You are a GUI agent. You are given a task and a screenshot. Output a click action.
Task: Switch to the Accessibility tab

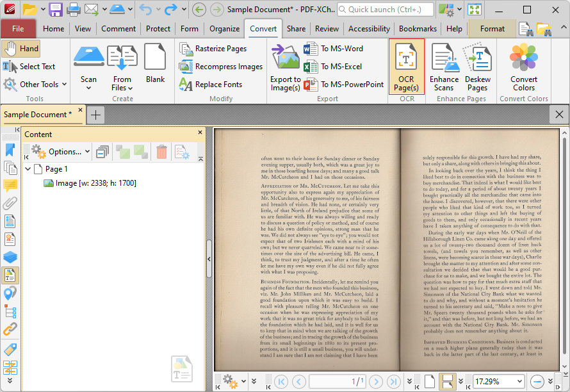(x=369, y=29)
